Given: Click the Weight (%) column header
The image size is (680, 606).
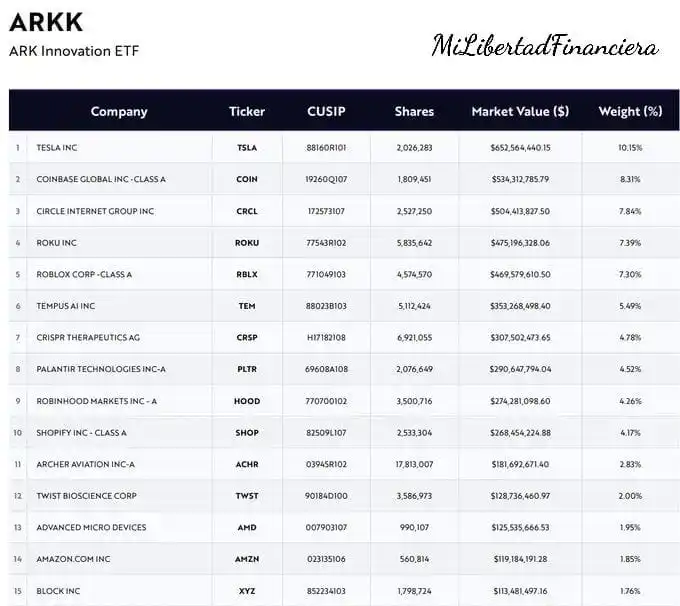Looking at the screenshot, I should coord(630,111).
